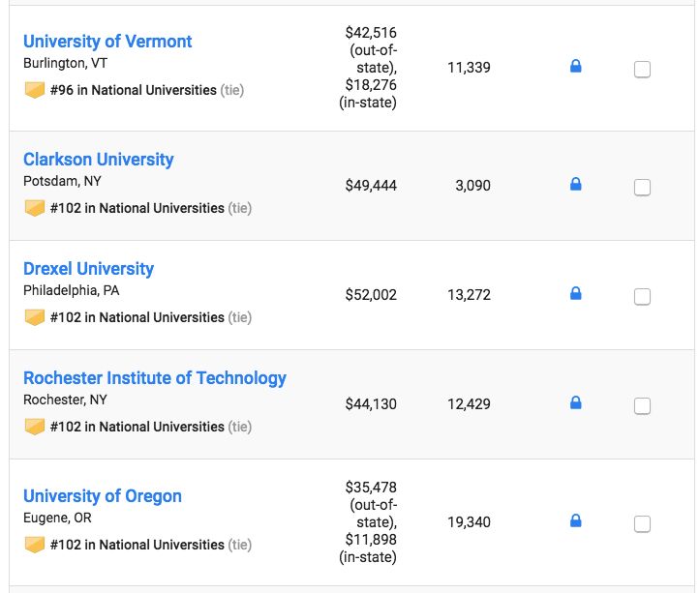The width and height of the screenshot is (700, 593).
Task: Check the compare box for University of Vermont
Action: [x=642, y=70]
